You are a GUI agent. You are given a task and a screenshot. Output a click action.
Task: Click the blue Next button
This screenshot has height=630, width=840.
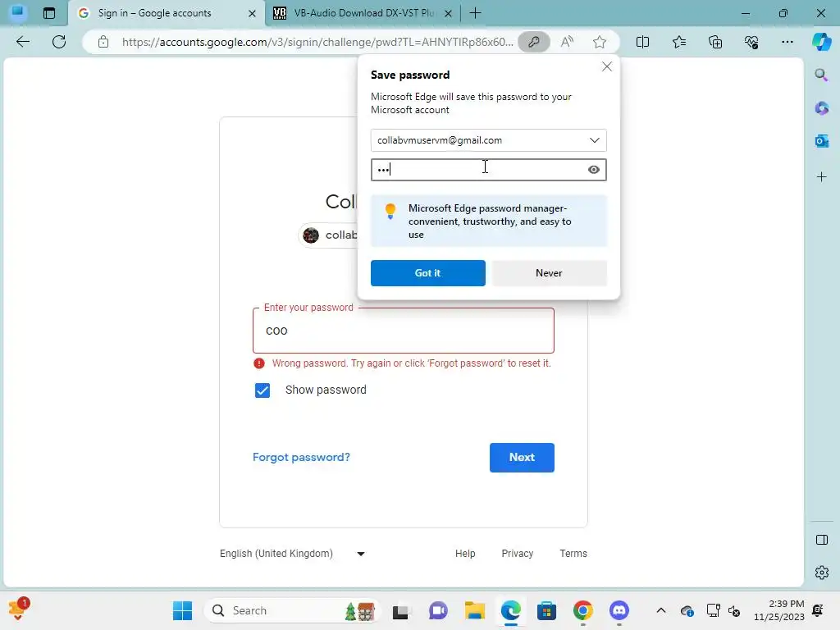click(522, 458)
